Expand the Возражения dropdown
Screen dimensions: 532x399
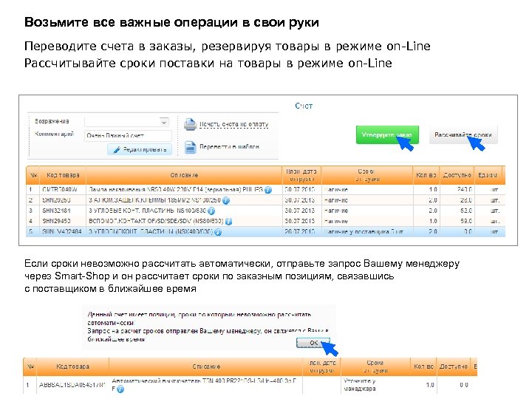pos(164,122)
